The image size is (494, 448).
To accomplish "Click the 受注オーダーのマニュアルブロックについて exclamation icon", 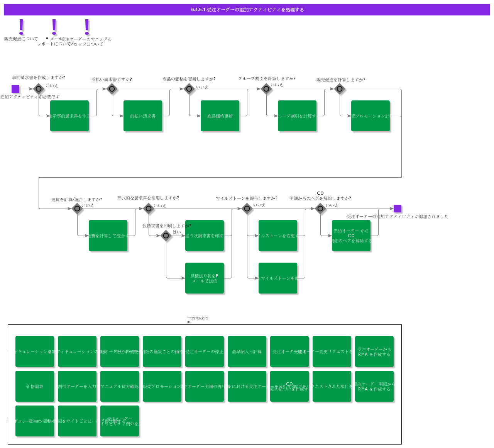I will [x=87, y=27].
